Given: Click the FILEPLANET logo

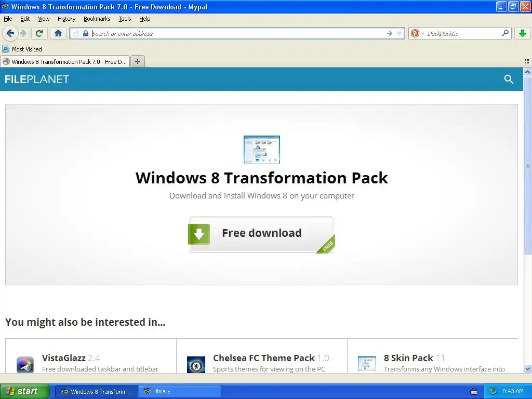Looking at the screenshot, I should (x=37, y=79).
